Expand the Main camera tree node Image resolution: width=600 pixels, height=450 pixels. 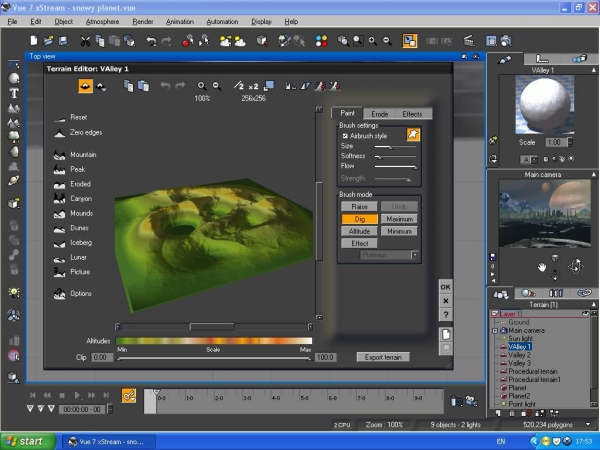coord(494,331)
